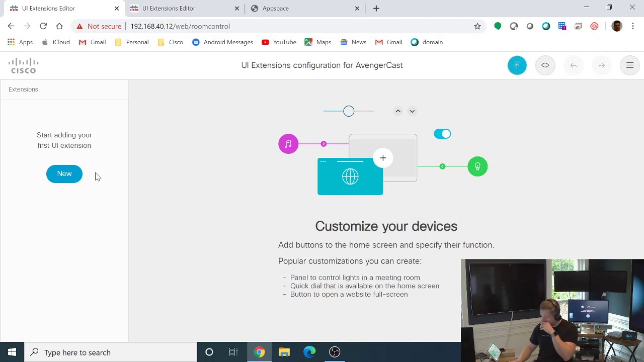Image resolution: width=644 pixels, height=362 pixels.
Task: Open Cortana circle icon on taskbar
Action: point(209,352)
